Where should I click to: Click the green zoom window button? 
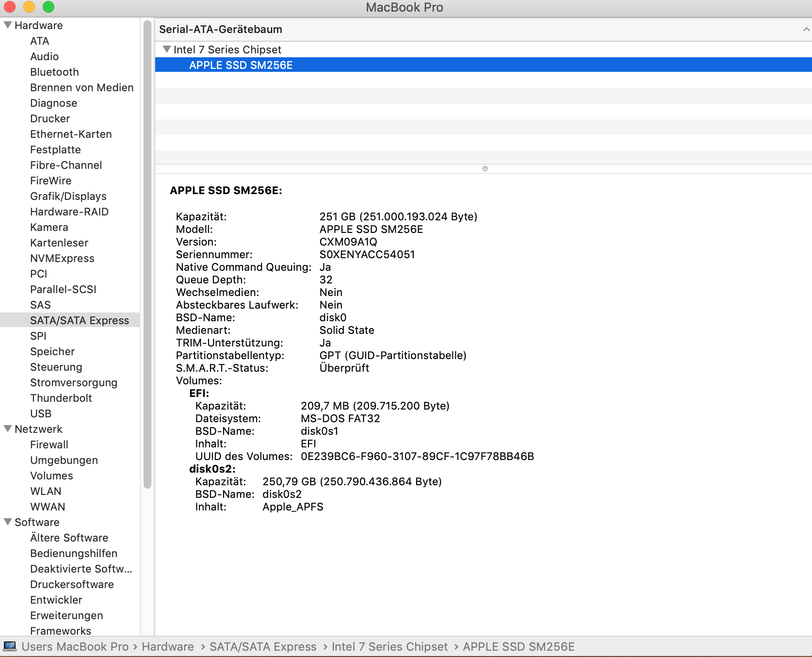pos(49,7)
